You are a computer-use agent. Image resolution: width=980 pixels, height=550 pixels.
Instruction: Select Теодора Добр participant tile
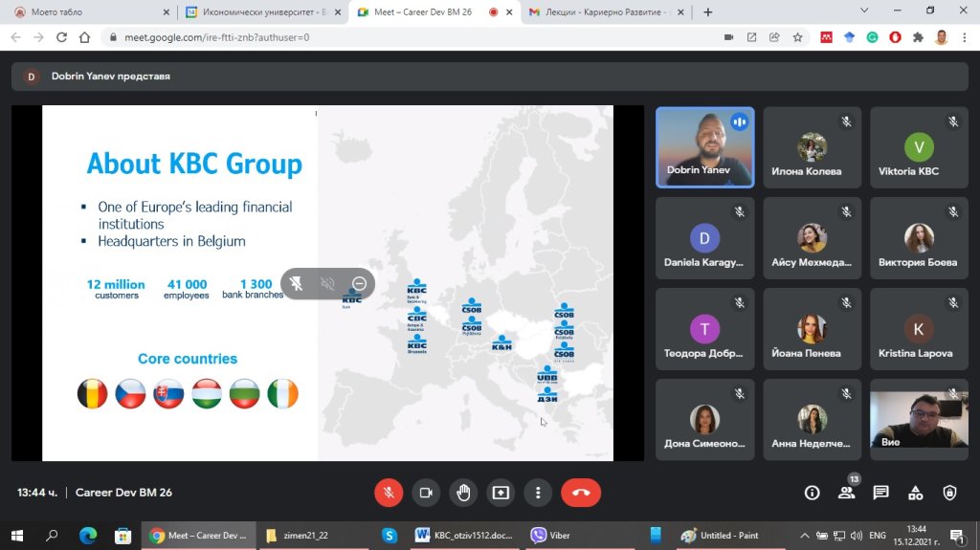pos(705,329)
